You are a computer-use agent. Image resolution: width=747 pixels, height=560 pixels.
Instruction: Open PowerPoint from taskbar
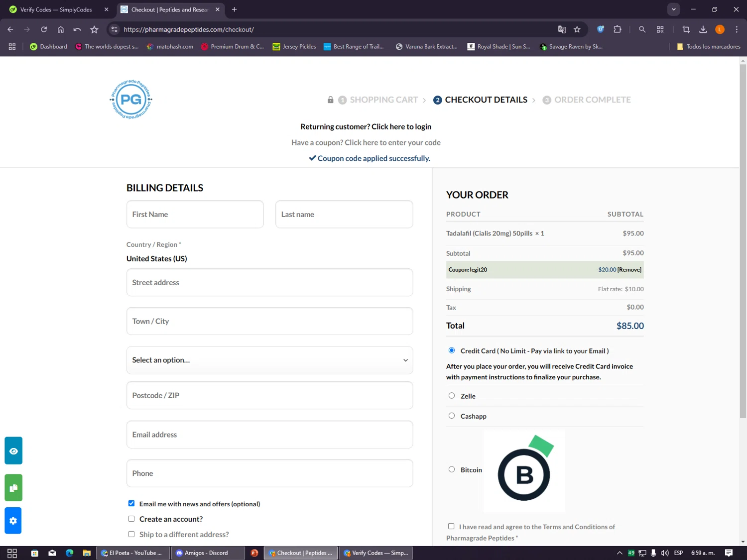(x=254, y=553)
